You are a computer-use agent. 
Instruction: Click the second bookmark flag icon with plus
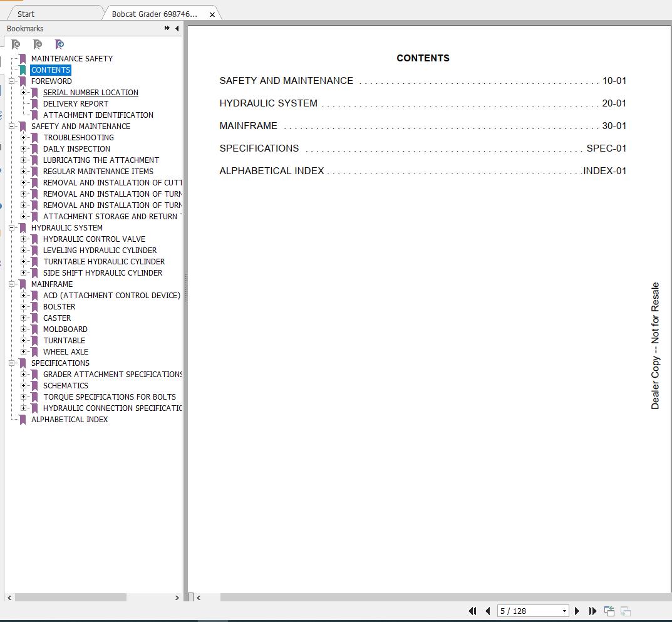(x=38, y=44)
